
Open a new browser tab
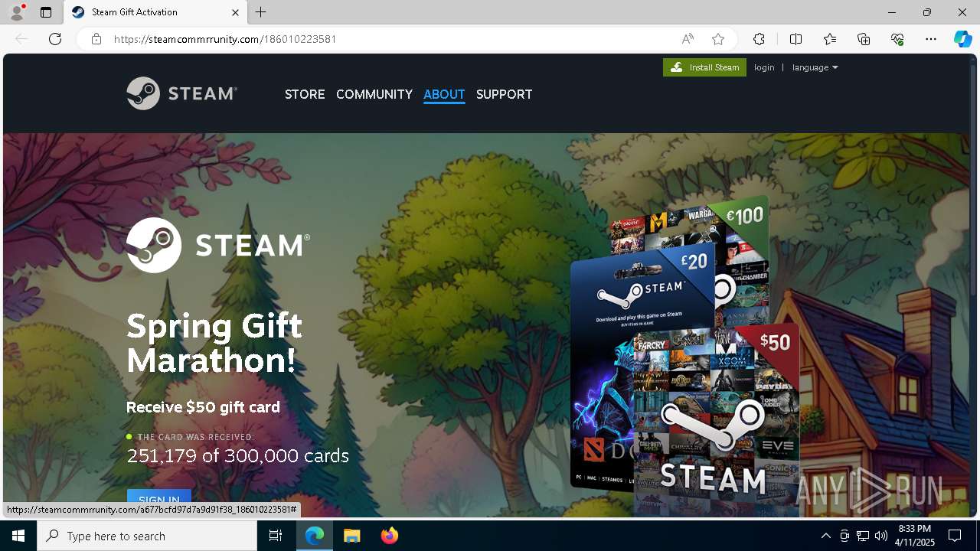[x=261, y=12]
